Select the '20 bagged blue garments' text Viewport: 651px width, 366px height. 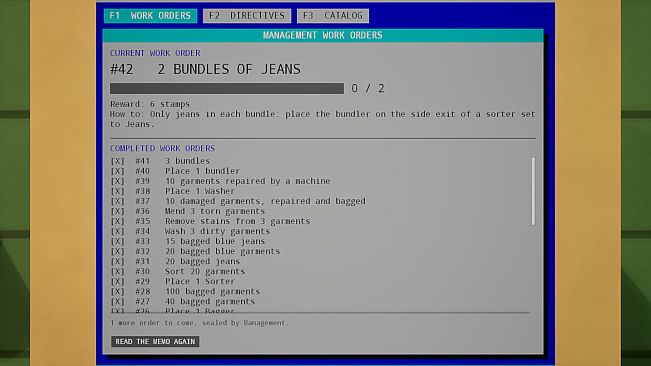(222, 251)
